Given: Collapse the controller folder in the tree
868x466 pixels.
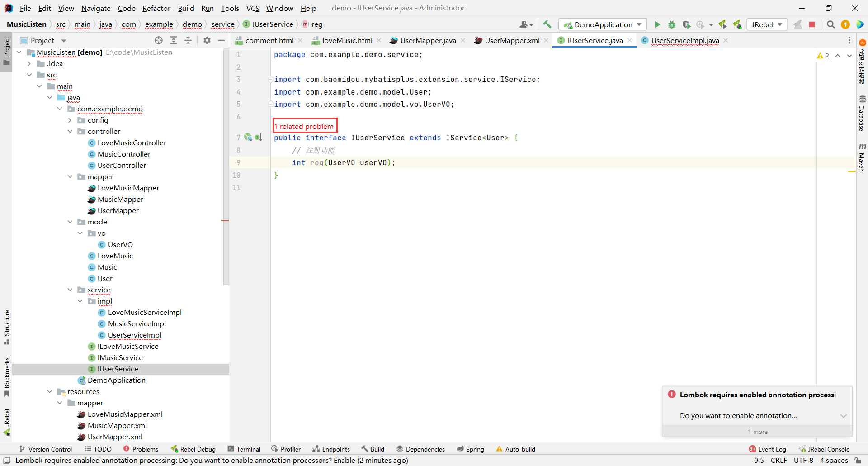Looking at the screenshot, I should (70, 131).
